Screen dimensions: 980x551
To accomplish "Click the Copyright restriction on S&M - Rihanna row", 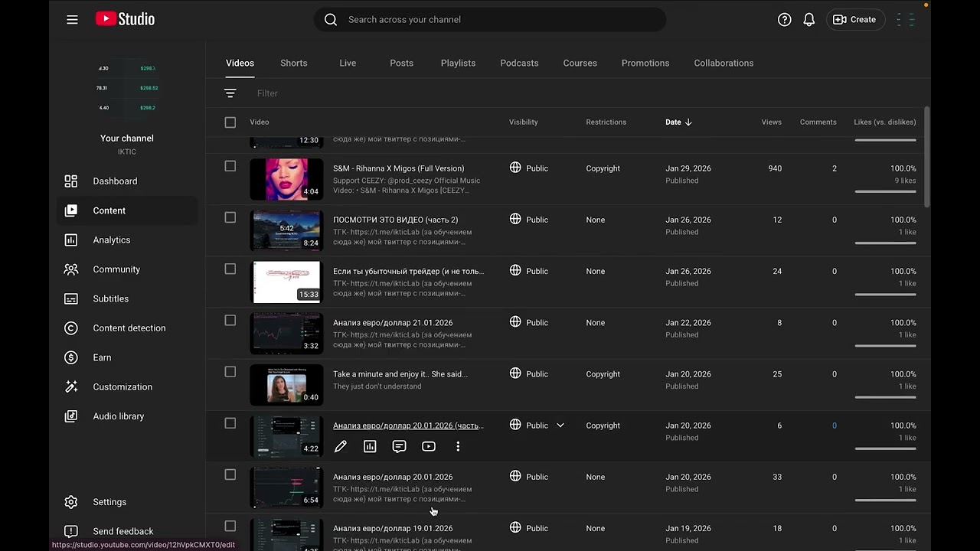I will [x=603, y=168].
